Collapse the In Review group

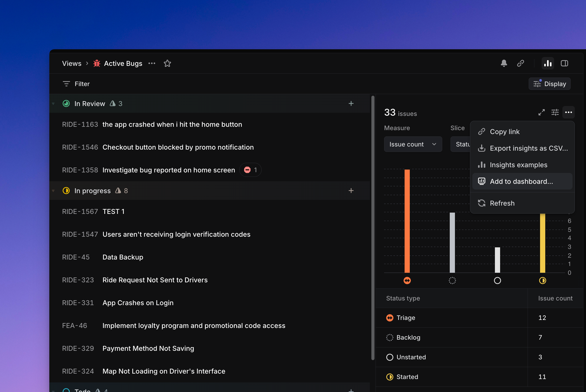(53, 104)
